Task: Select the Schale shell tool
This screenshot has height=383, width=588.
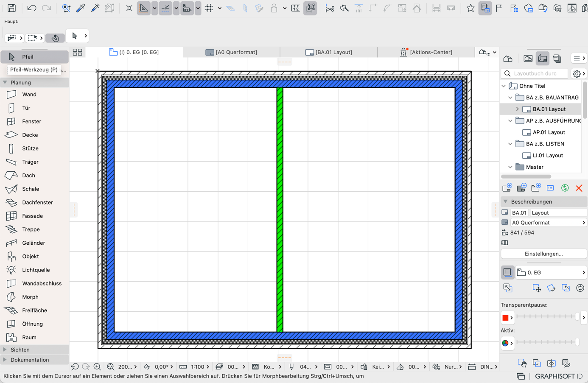Action: (35, 189)
